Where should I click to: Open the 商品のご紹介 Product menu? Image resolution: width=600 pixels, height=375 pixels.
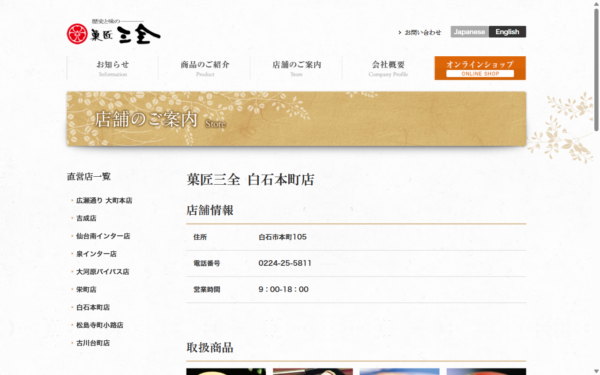click(205, 68)
